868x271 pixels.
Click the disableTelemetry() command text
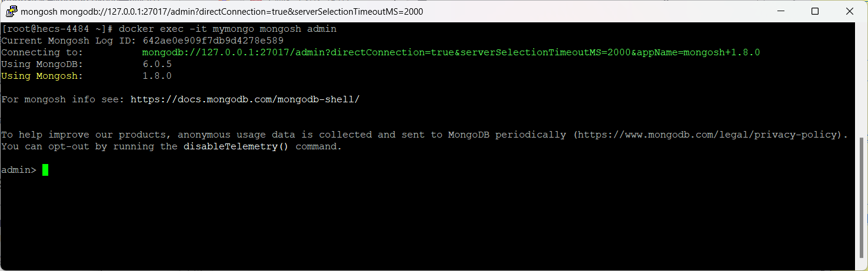point(236,146)
